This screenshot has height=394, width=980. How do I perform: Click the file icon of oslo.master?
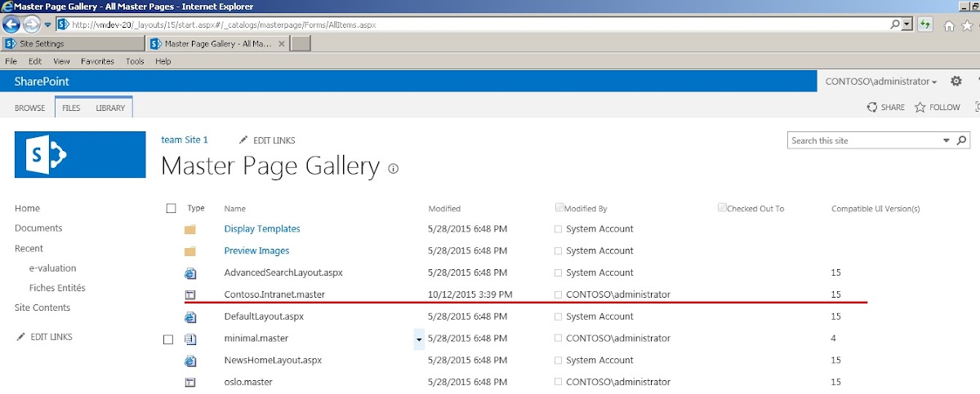pos(190,382)
